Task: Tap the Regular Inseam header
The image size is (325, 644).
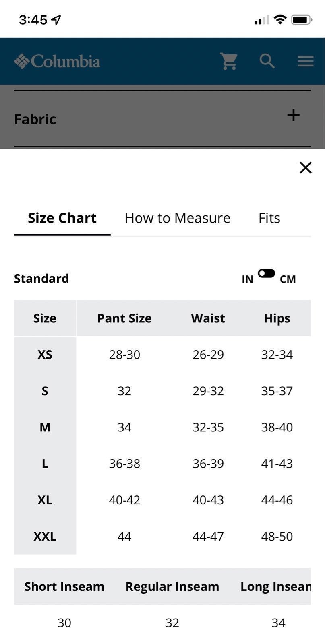Action: 172,586
